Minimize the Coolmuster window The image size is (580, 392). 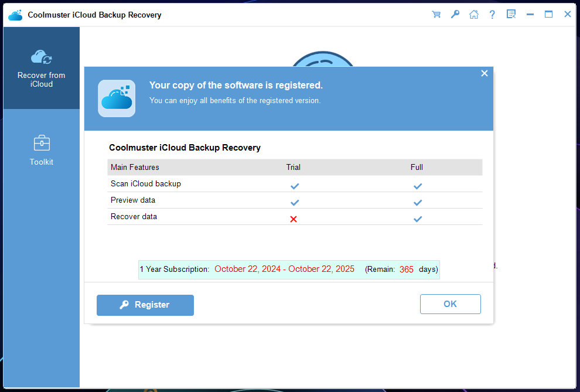530,15
